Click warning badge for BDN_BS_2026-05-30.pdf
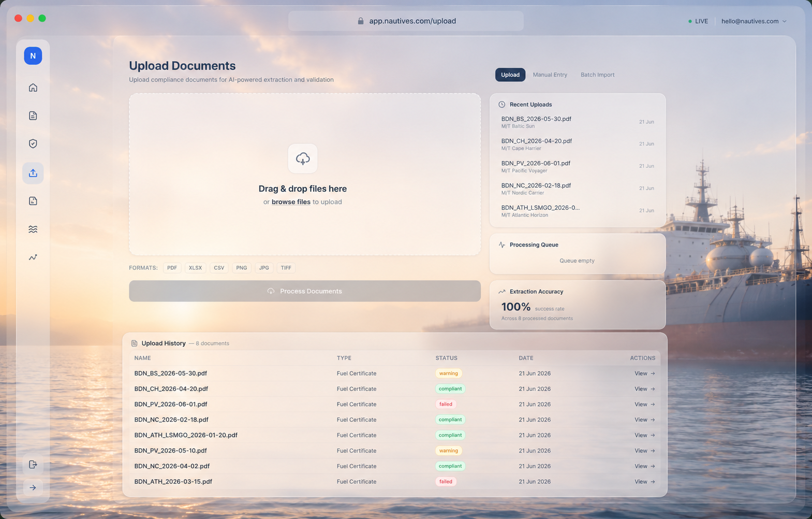This screenshot has height=519, width=812. [x=448, y=373]
